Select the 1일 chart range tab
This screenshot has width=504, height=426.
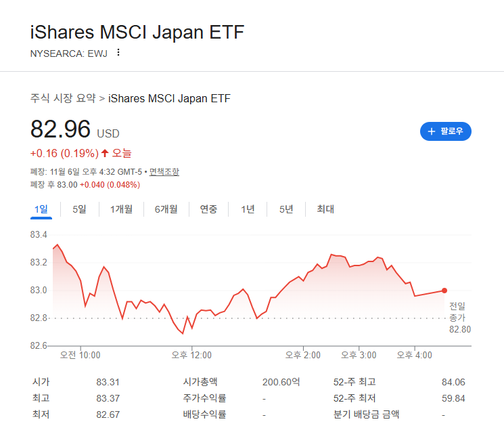pos(41,209)
